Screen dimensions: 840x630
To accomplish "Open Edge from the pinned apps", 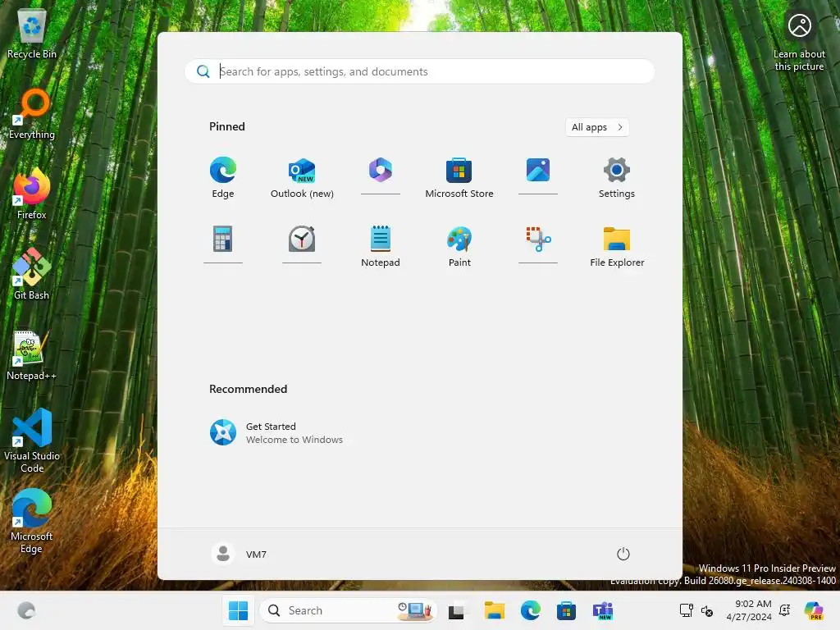I will point(223,178).
